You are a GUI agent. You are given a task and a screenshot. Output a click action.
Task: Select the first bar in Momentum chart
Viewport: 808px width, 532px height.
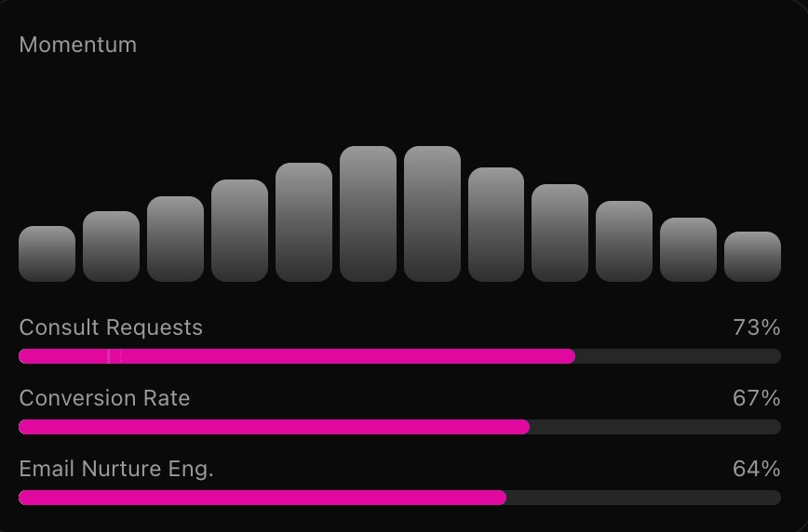click(x=47, y=254)
